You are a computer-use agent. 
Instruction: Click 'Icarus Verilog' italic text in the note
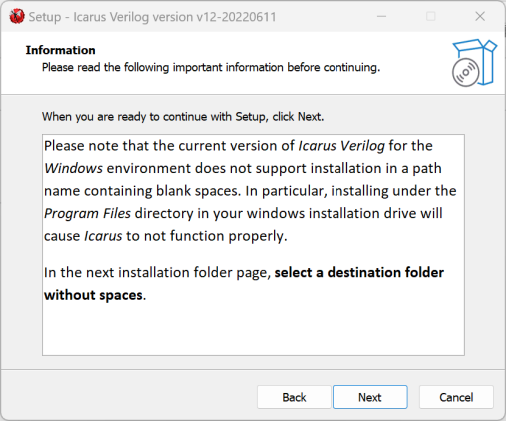coord(341,146)
